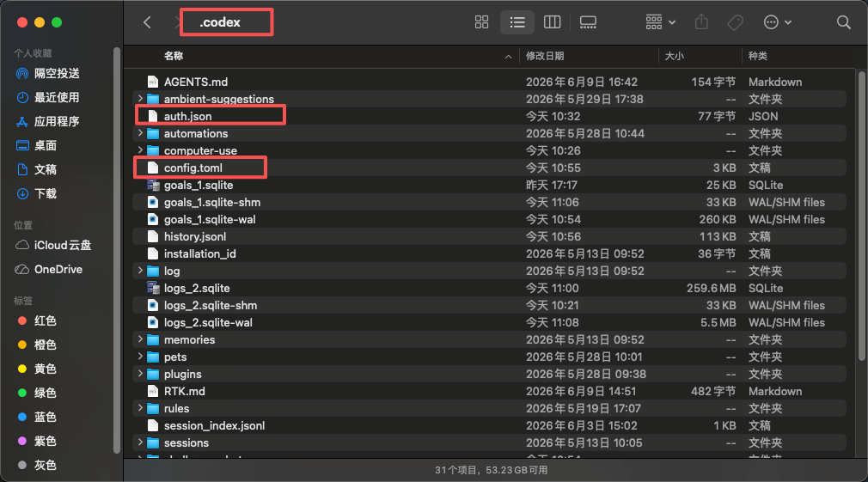
Task: Click the Share toolbar icon
Action: 701,22
